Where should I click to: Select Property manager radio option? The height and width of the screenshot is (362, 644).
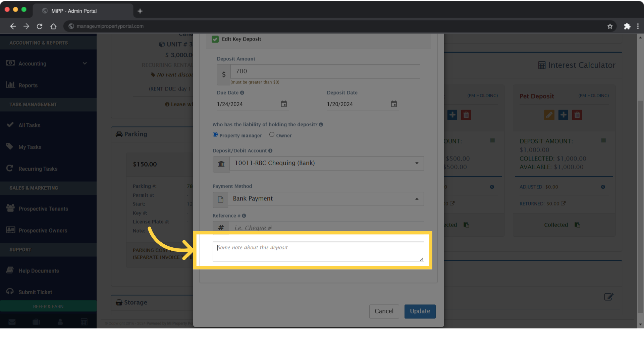[215, 135]
